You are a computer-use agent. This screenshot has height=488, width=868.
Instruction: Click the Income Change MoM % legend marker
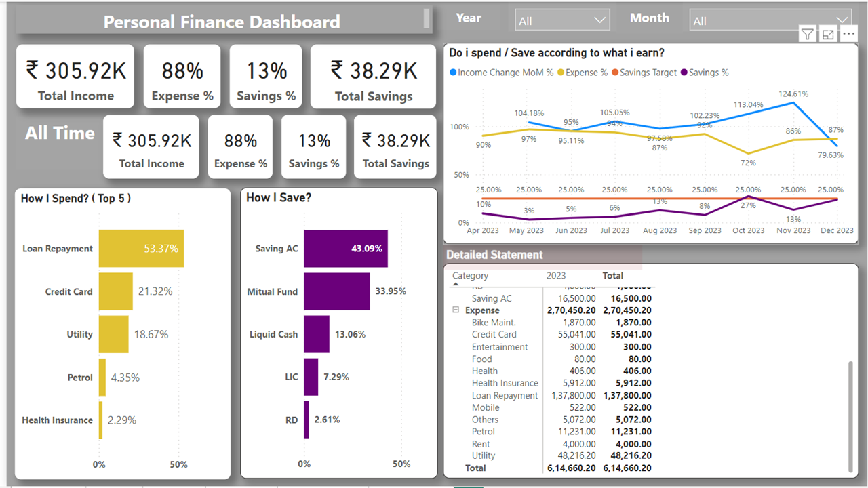453,73
